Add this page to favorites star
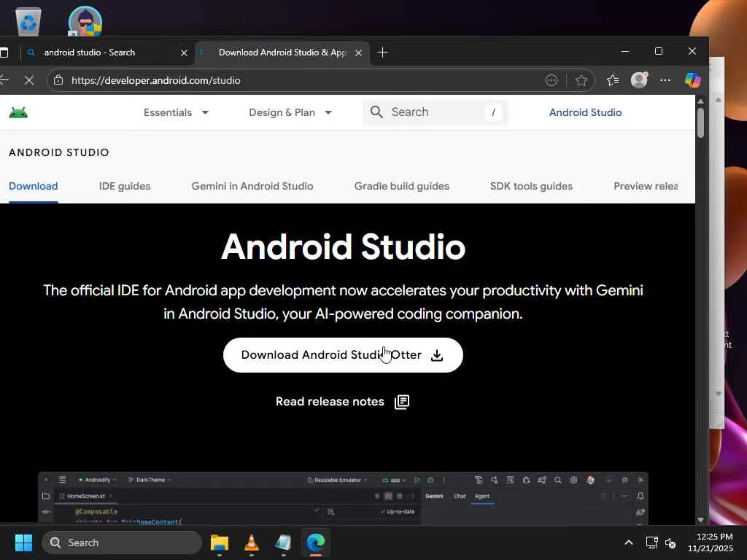The width and height of the screenshot is (747, 560). tap(581, 80)
